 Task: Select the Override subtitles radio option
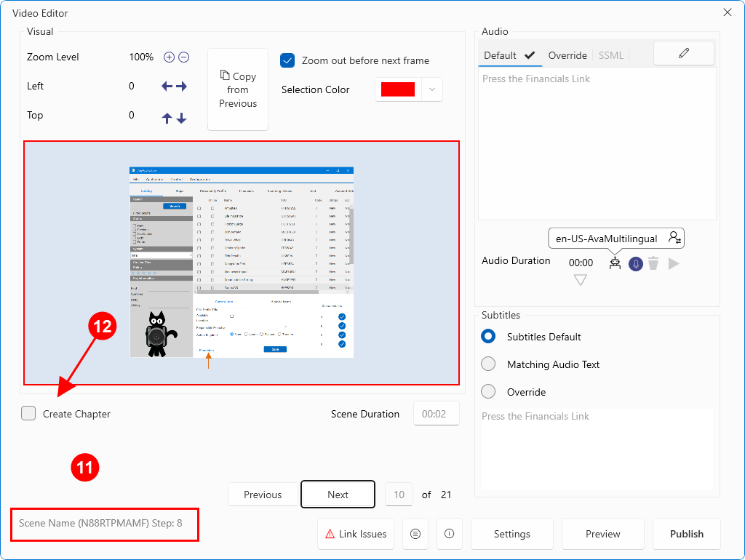pyautogui.click(x=488, y=392)
